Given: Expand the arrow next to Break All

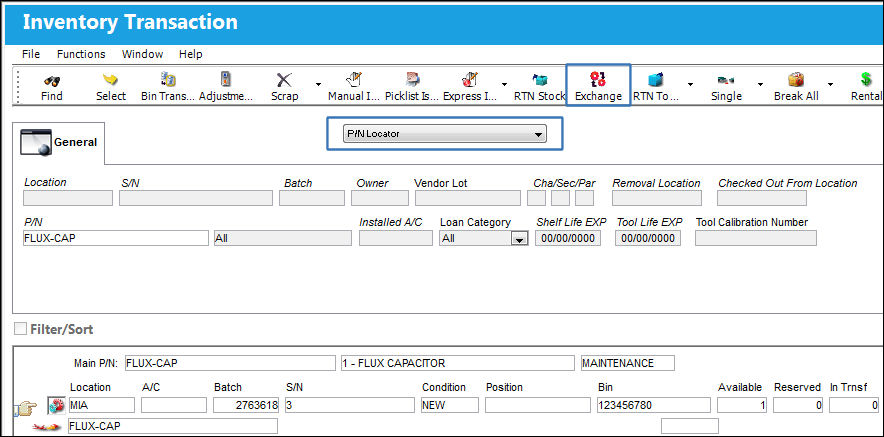Looking at the screenshot, I should (830, 85).
